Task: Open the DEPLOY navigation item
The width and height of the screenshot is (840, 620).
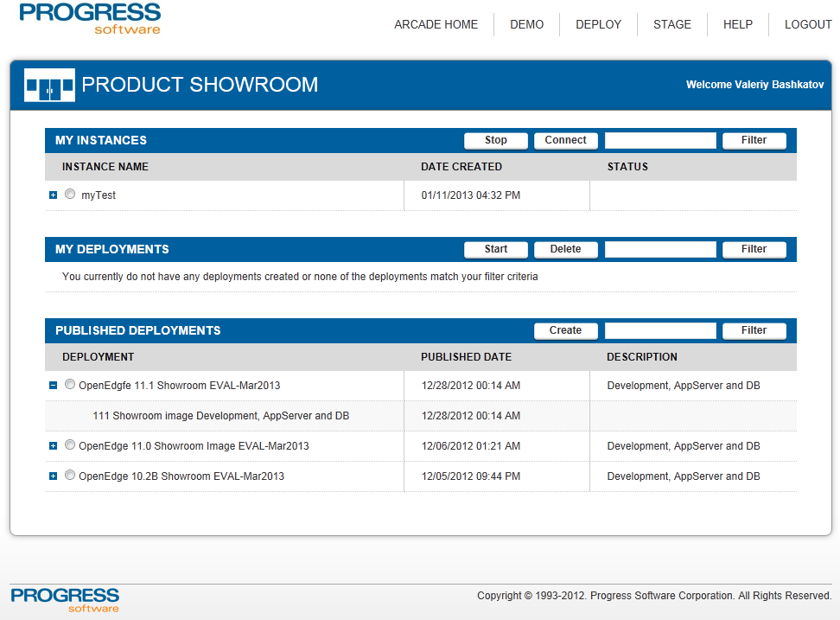Action: (598, 25)
